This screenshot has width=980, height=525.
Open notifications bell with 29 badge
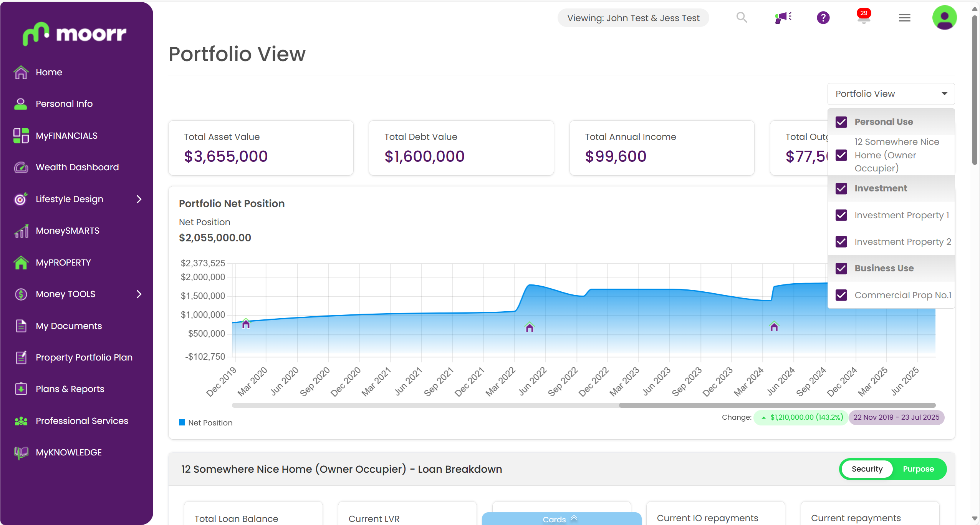click(864, 16)
